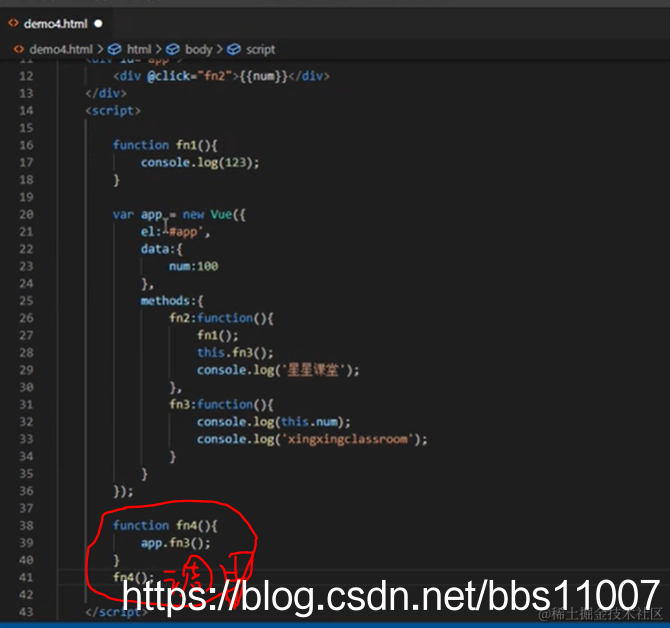Image resolution: width=670 pixels, height=628 pixels.
Task: Click console.log('星星课堂'); statement
Action: (278, 370)
